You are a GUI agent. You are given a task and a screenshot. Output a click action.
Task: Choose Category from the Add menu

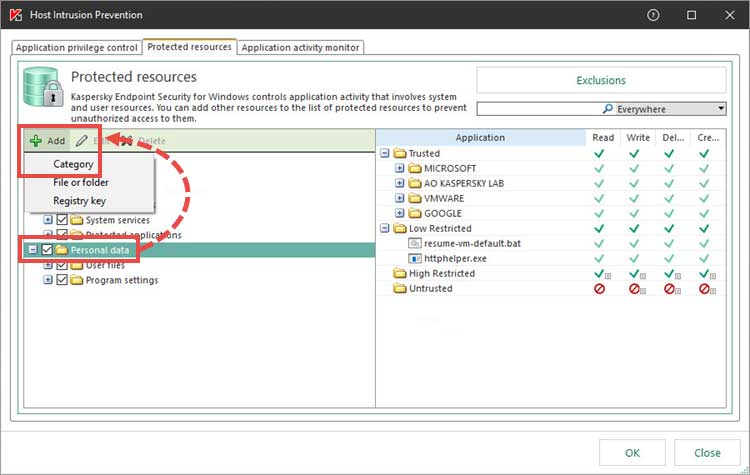point(73,164)
